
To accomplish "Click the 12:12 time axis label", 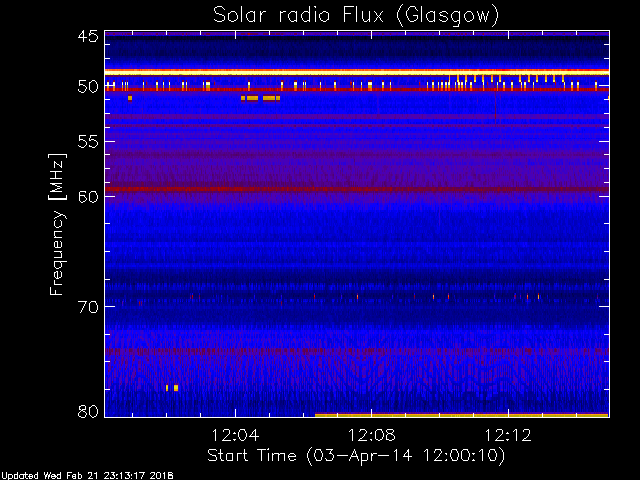I will coord(508,435).
